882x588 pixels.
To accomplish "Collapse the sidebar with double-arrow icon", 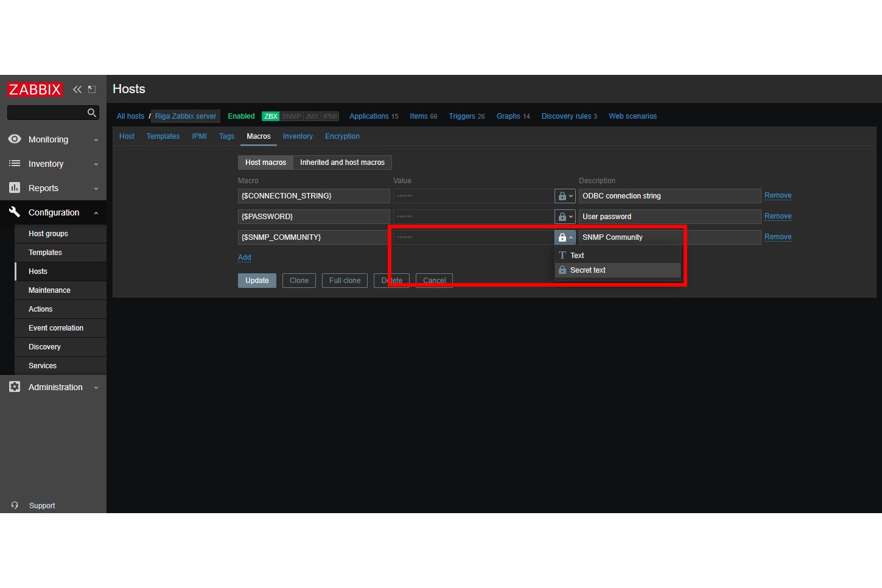I will click(77, 89).
